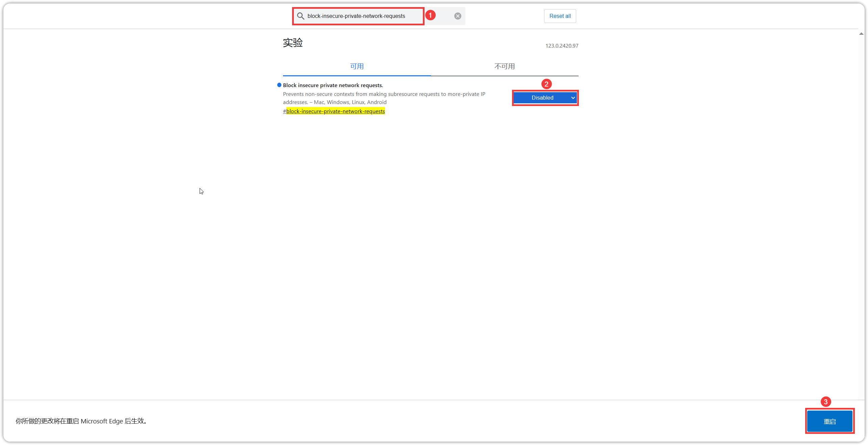Click the search flags input field
Screen dimensions: 868x445
click(x=378, y=16)
